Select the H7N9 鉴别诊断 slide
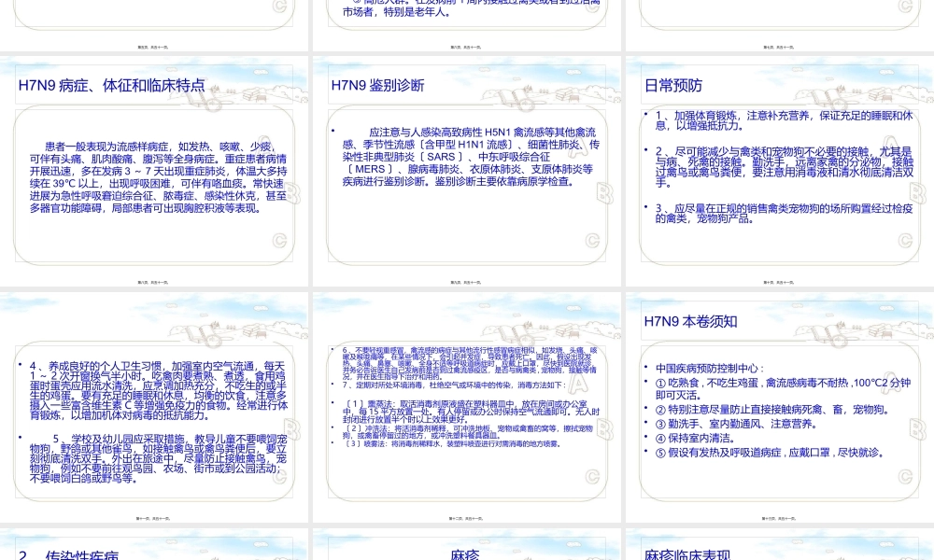The height and width of the screenshot is (560, 934). 467,173
